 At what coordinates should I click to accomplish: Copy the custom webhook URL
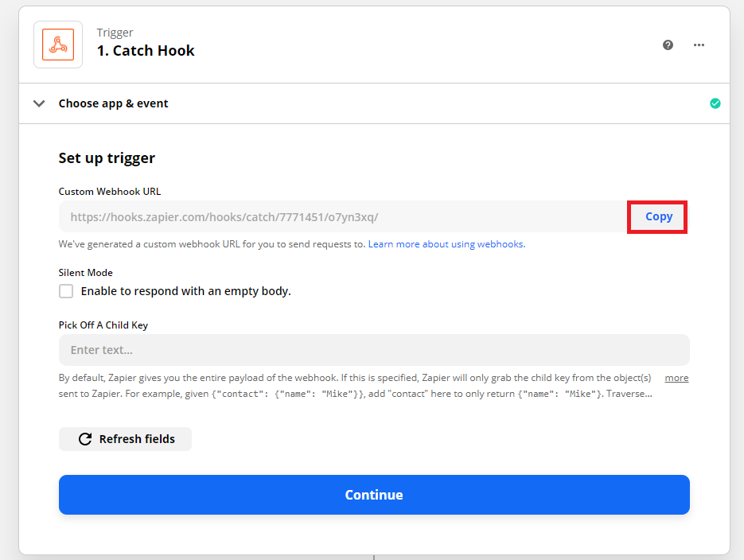point(657,216)
